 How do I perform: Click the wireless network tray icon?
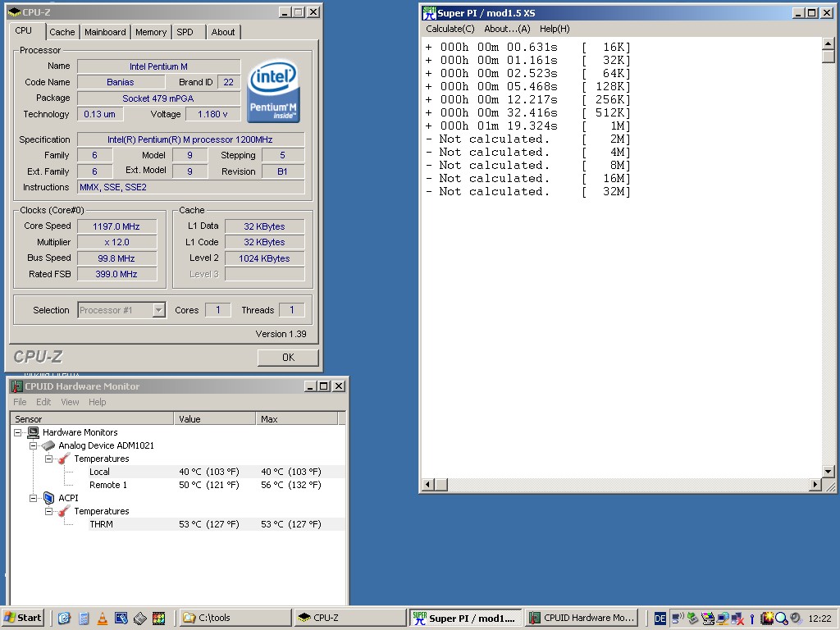pyautogui.click(x=678, y=619)
